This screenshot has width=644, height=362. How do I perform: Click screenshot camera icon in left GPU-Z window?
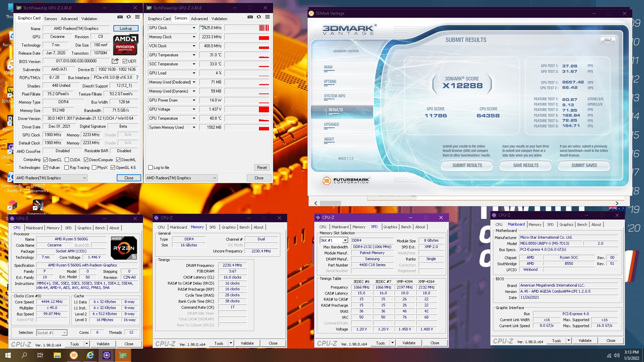(120, 17)
